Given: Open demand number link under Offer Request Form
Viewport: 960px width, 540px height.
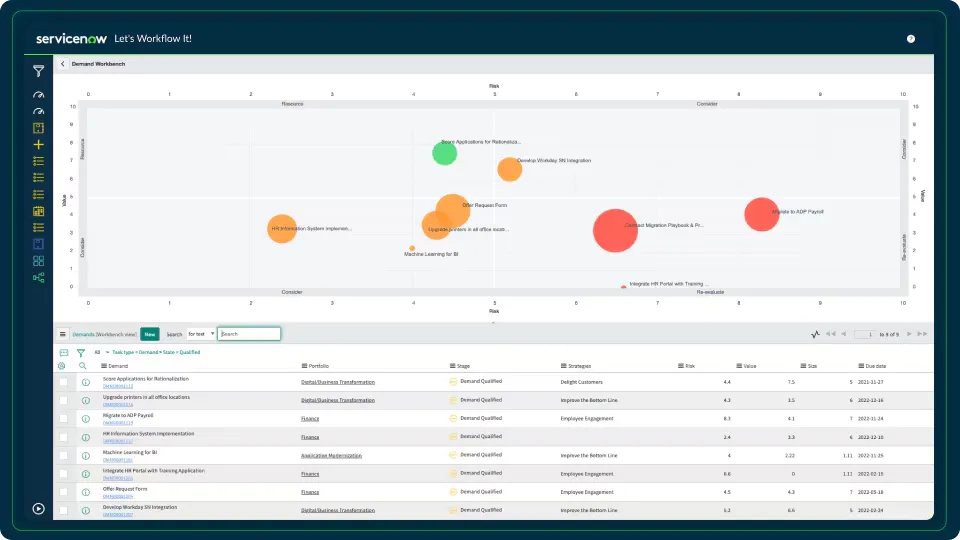Looking at the screenshot, I should point(118,497).
